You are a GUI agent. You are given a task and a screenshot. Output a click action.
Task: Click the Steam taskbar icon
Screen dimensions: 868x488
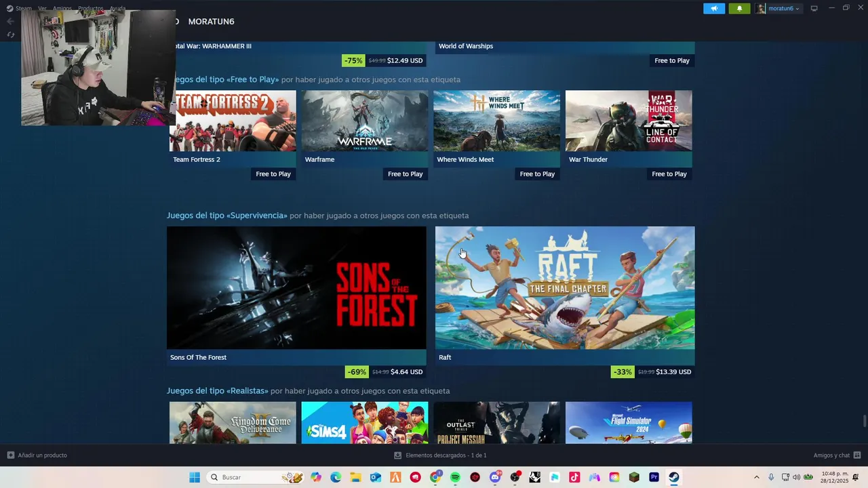[x=673, y=477]
